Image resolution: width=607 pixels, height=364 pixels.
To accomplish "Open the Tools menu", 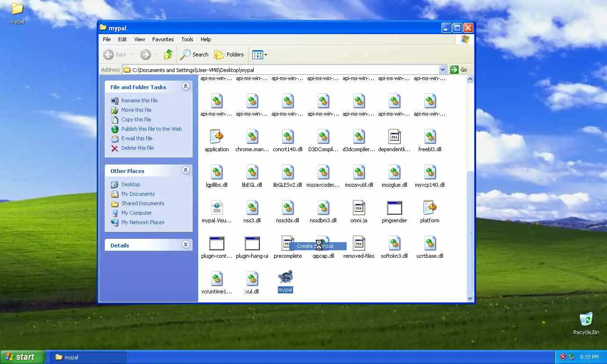I will tap(187, 39).
